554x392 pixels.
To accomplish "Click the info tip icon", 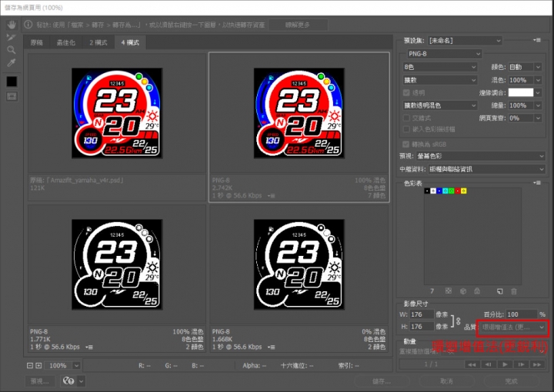I will coord(28,25).
